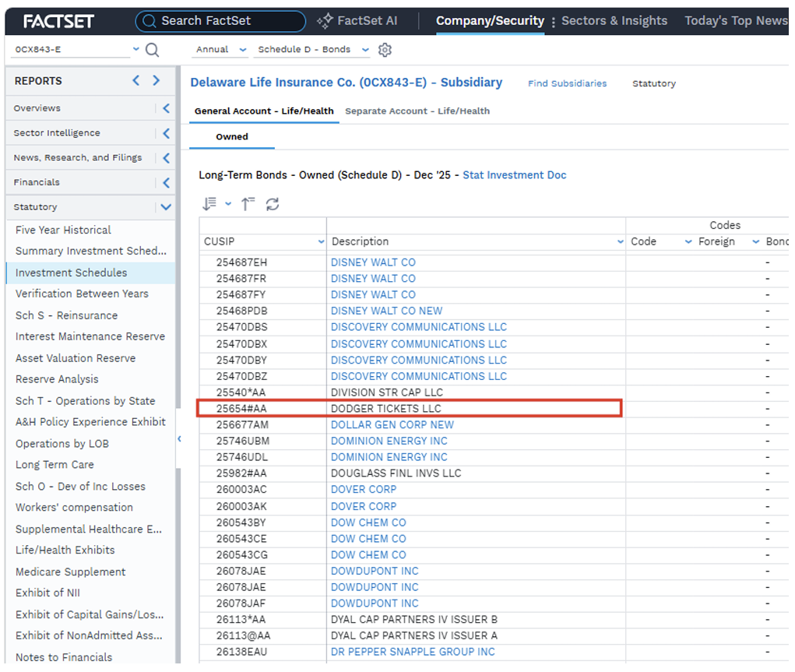Expand the Financials section
Viewport: 795px width, 672px height.
(x=166, y=182)
